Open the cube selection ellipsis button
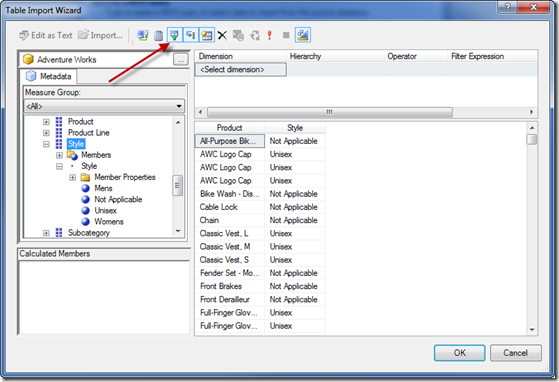The height and width of the screenshot is (382, 559). pos(181,60)
